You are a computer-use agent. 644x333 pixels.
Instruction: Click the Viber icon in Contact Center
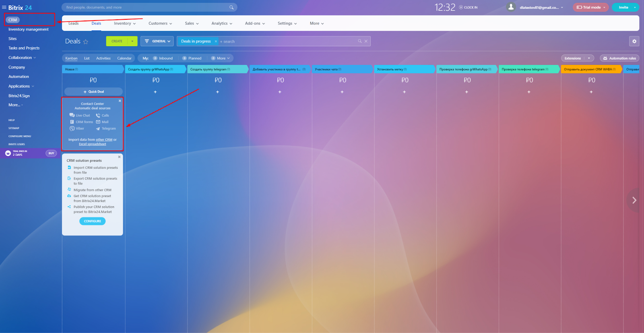[x=72, y=128]
